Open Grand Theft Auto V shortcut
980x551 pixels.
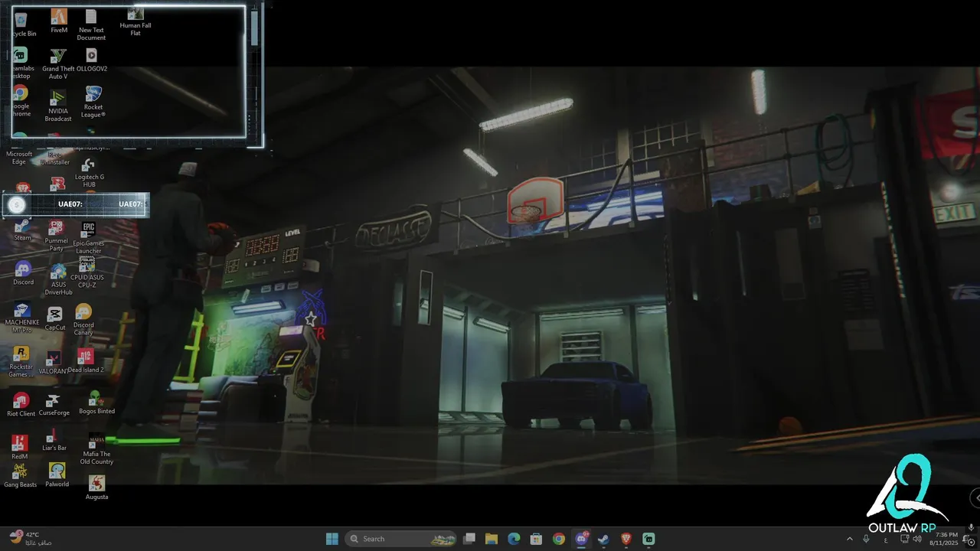pyautogui.click(x=58, y=64)
